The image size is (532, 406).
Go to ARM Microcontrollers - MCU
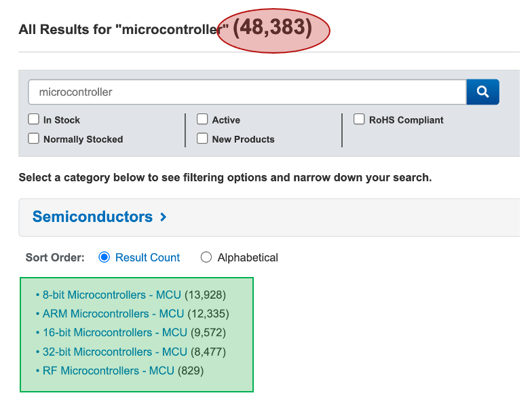[x=113, y=314]
